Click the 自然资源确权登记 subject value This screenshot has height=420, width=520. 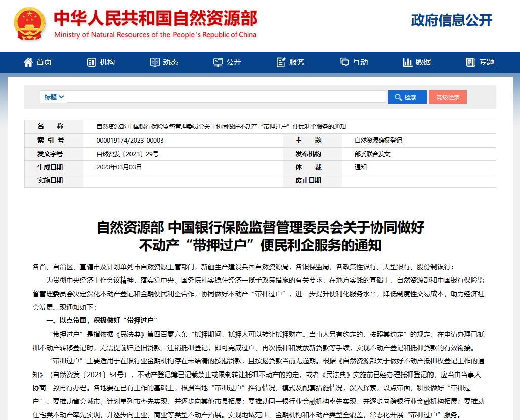click(x=378, y=141)
